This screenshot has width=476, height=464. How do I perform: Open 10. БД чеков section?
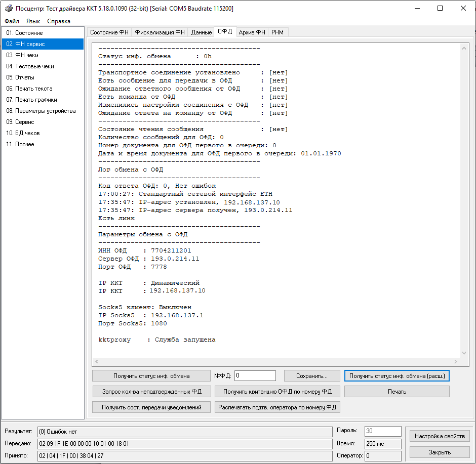[23, 133]
